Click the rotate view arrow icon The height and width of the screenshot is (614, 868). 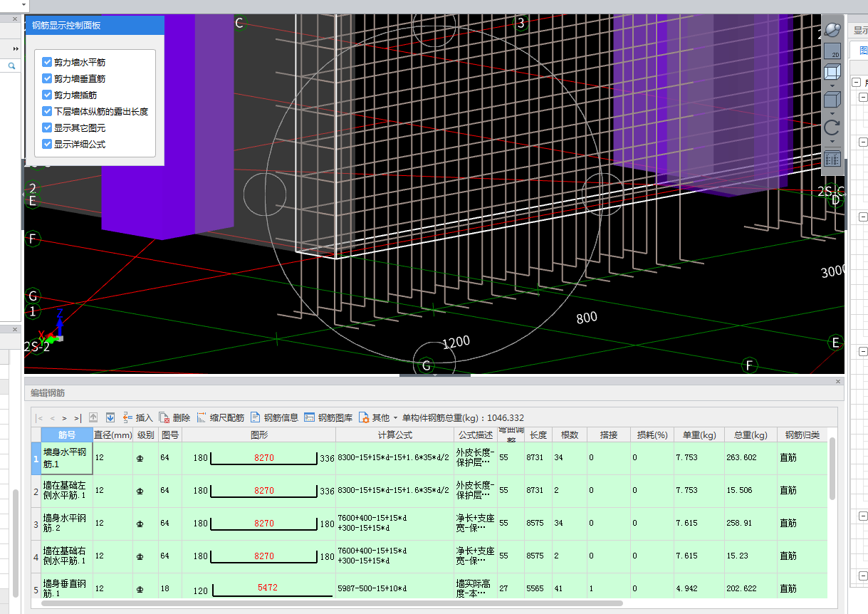pyautogui.click(x=832, y=128)
